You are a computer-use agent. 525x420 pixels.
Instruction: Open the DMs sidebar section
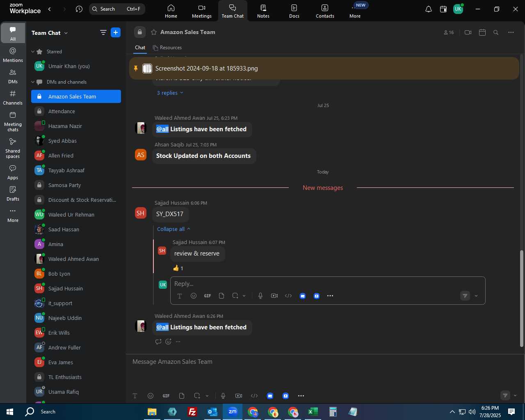[13, 76]
